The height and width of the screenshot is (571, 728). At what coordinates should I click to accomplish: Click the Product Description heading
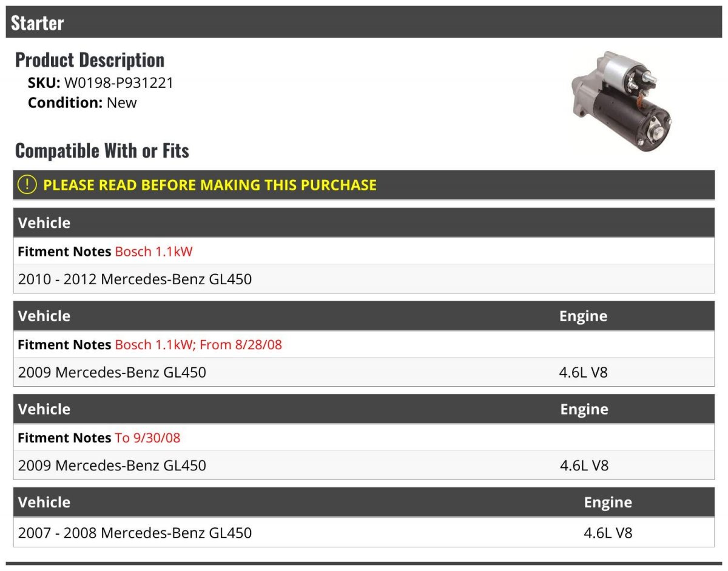[90, 60]
